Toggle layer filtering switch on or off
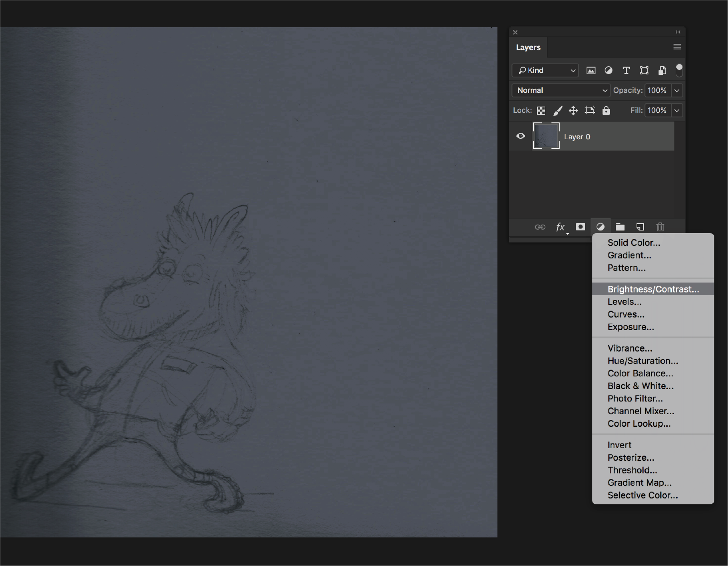Viewport: 728px width, 566px height. (x=679, y=70)
